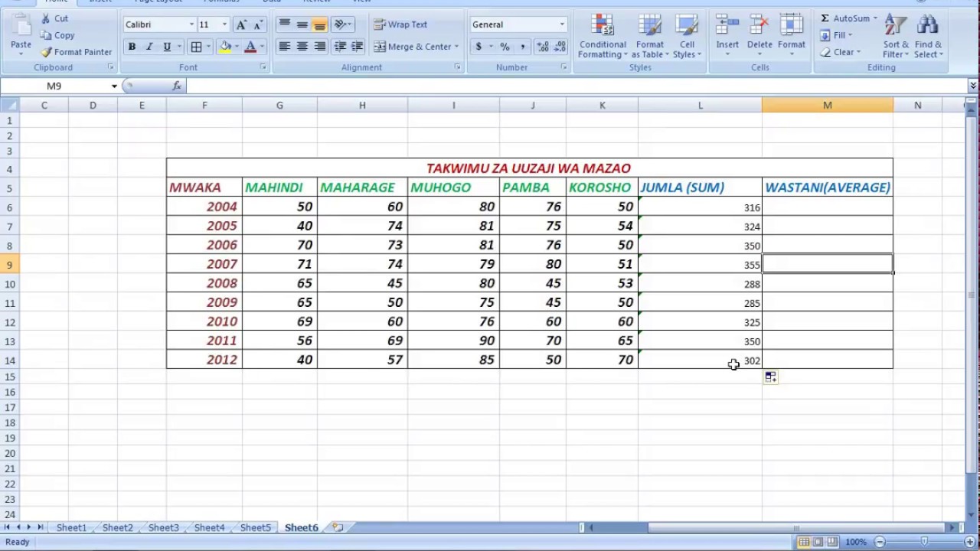Apply Comma Style number format
This screenshot has height=551, width=980.
pos(523,47)
